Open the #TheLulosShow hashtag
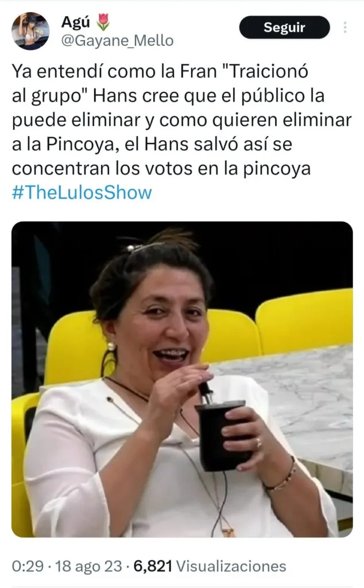Viewport: 364px width, 588px height. 82,192
